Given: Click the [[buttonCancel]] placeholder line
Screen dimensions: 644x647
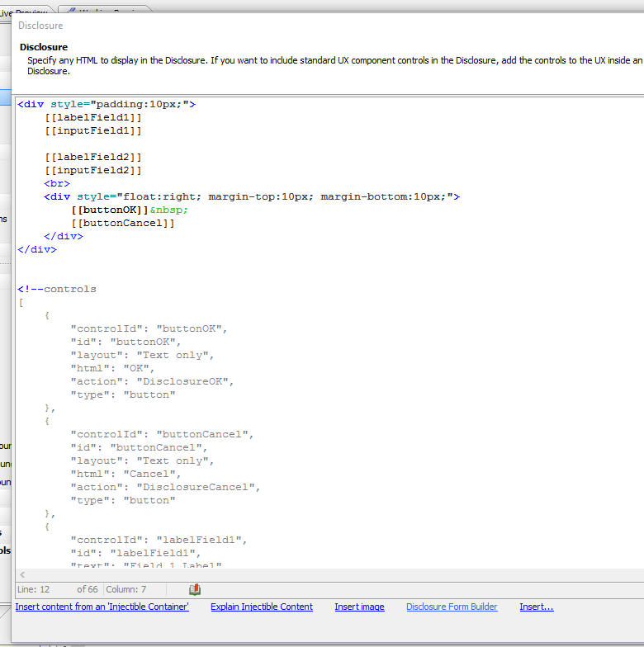Looking at the screenshot, I should click(123, 223).
